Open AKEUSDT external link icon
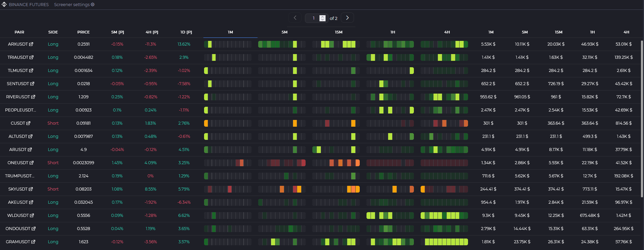644x250 pixels. coord(31,202)
